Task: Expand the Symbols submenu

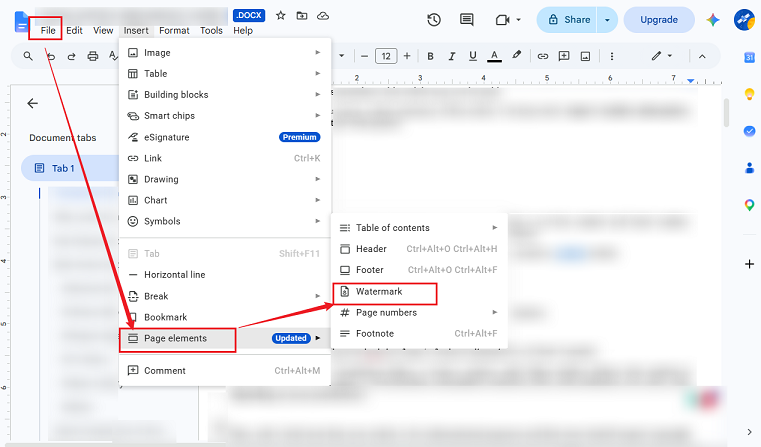Action: pos(225,221)
